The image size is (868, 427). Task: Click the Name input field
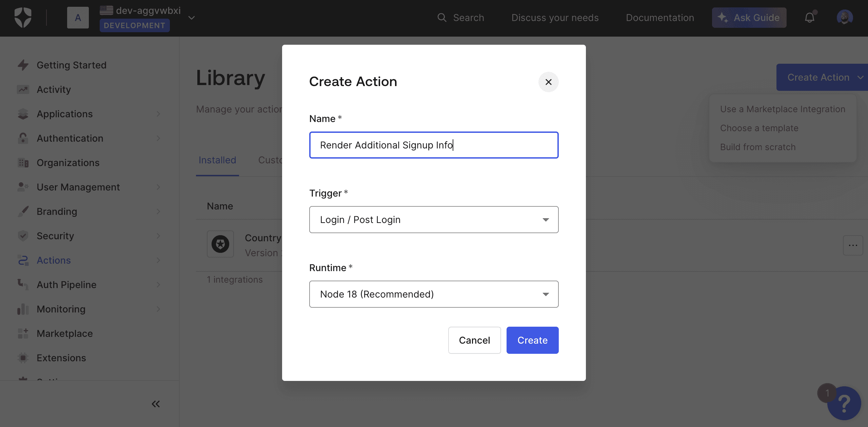[434, 145]
